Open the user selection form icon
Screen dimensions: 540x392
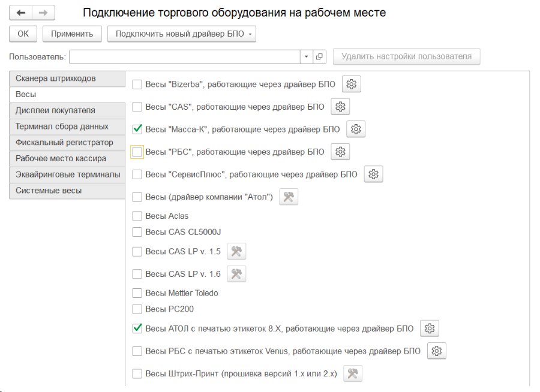click(319, 56)
